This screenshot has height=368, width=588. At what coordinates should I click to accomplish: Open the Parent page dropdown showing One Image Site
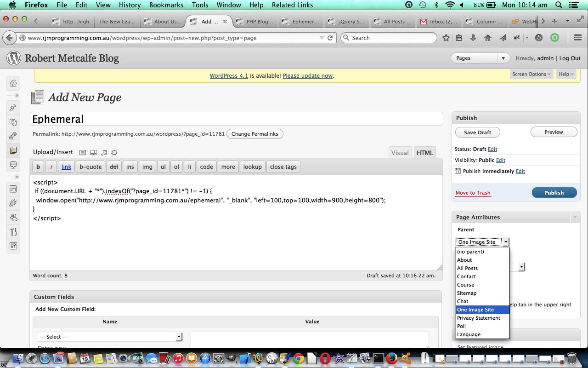pyautogui.click(x=482, y=242)
